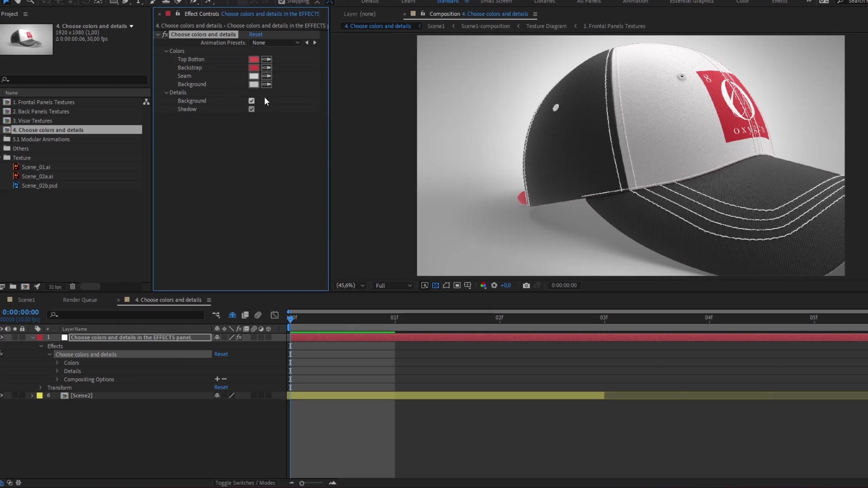
Task: Uncheck the Background option under Details
Action: click(x=251, y=101)
